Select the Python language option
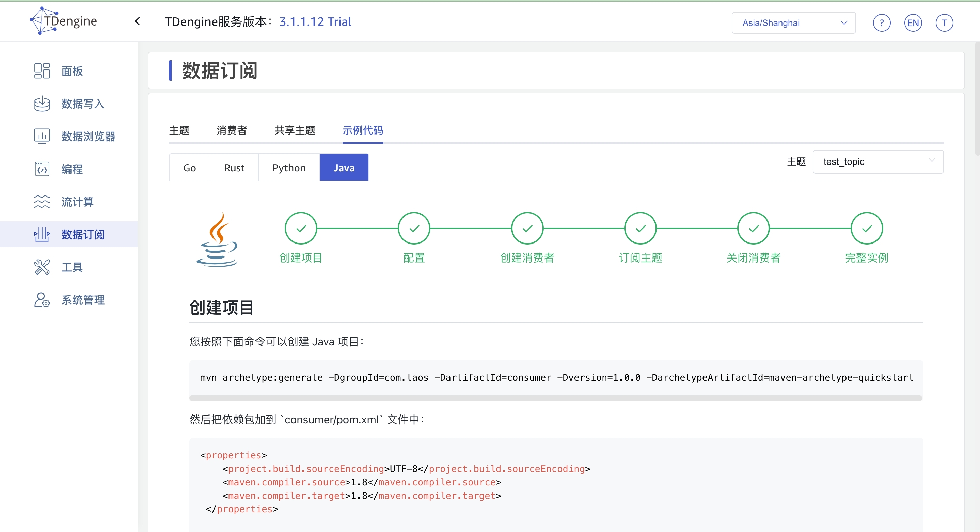The width and height of the screenshot is (980, 532). [289, 168]
